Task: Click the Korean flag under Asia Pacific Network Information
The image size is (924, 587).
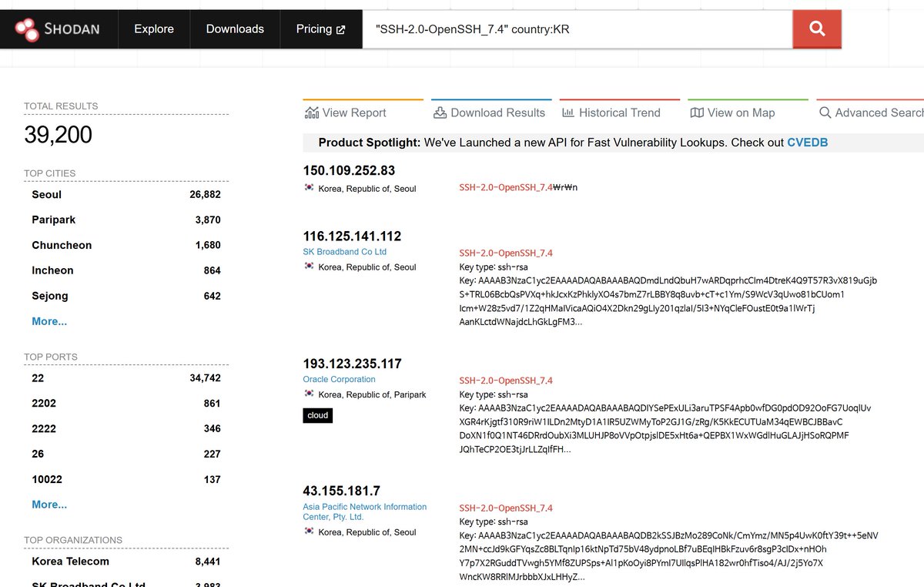Action: (309, 532)
